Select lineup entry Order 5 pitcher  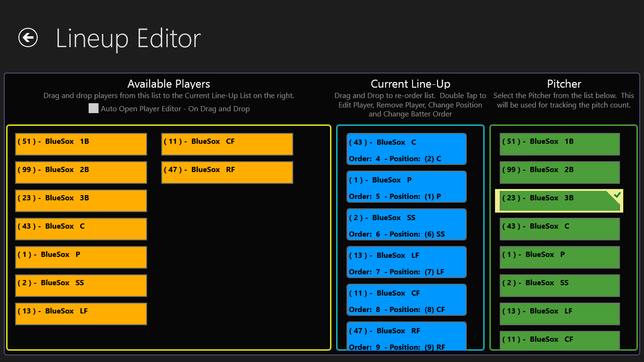[x=406, y=187]
